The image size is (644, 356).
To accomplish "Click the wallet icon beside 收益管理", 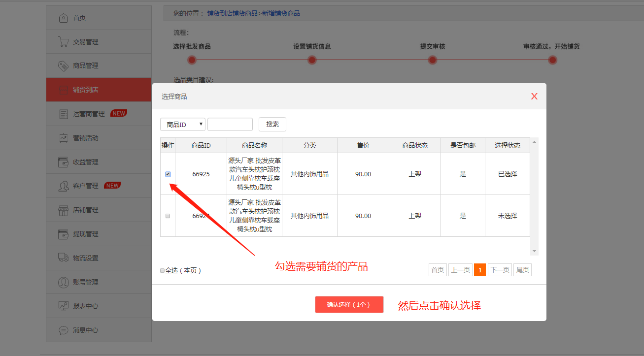I will coord(63,162).
